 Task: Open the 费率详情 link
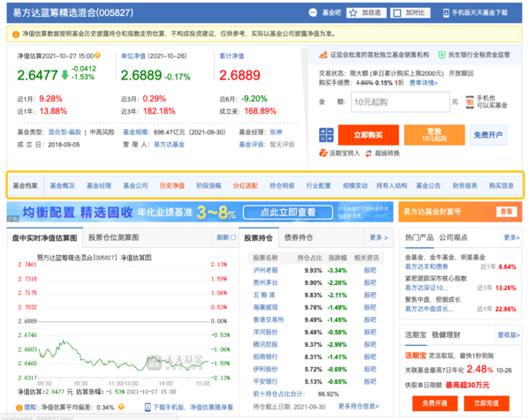[x=423, y=83]
